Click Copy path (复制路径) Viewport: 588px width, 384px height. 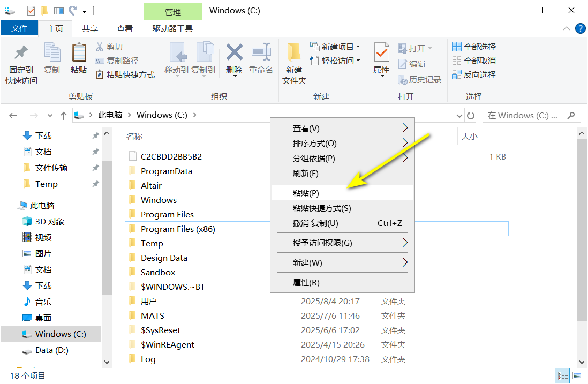pos(117,61)
